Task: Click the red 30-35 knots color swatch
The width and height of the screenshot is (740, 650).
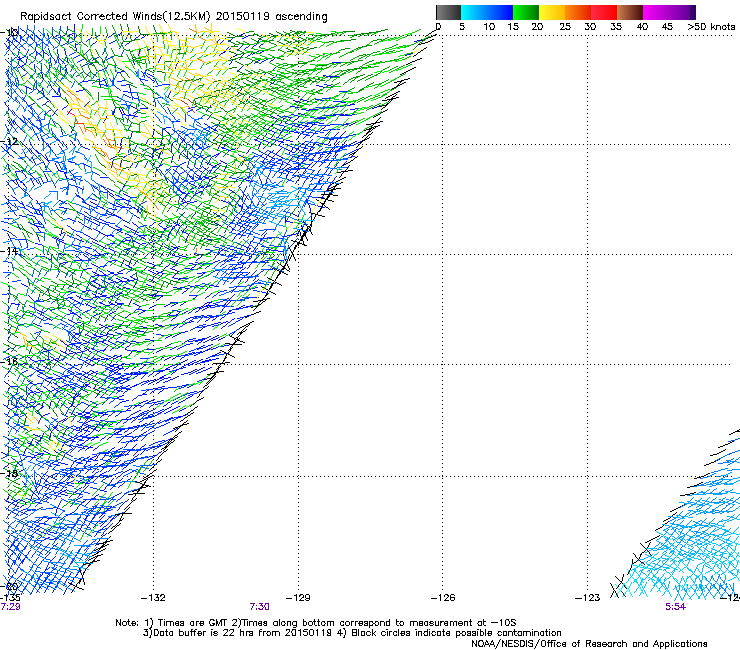Action: click(604, 12)
